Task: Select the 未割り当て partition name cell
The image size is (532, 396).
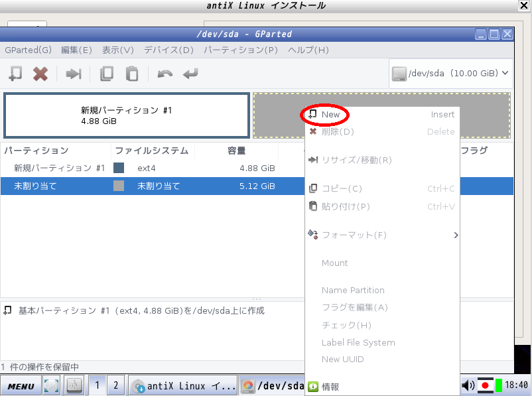Action: pos(35,186)
